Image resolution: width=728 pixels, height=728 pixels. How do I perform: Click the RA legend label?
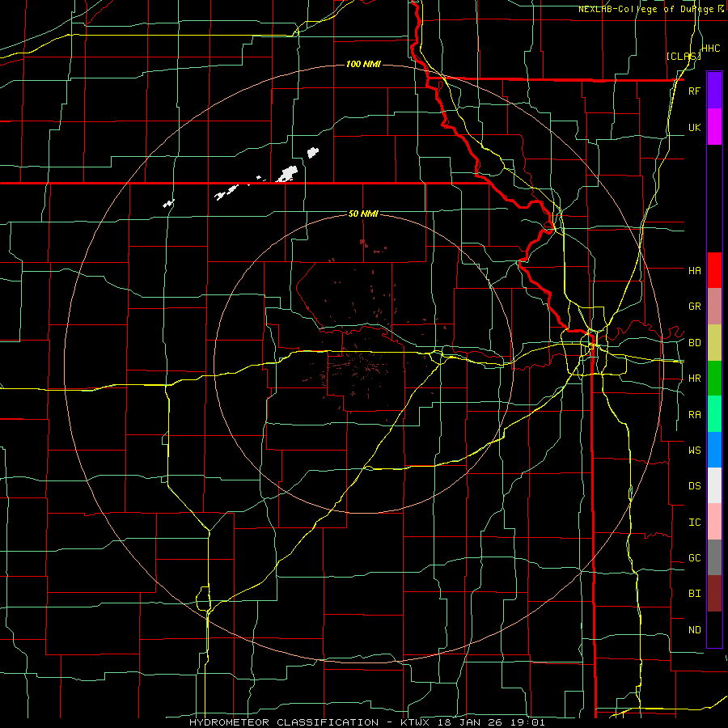point(694,415)
